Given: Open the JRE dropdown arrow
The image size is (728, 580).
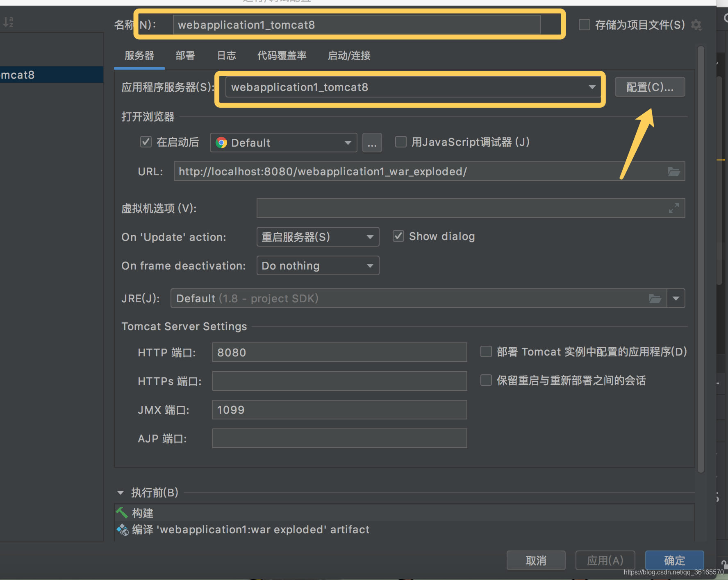Looking at the screenshot, I should pos(676,299).
